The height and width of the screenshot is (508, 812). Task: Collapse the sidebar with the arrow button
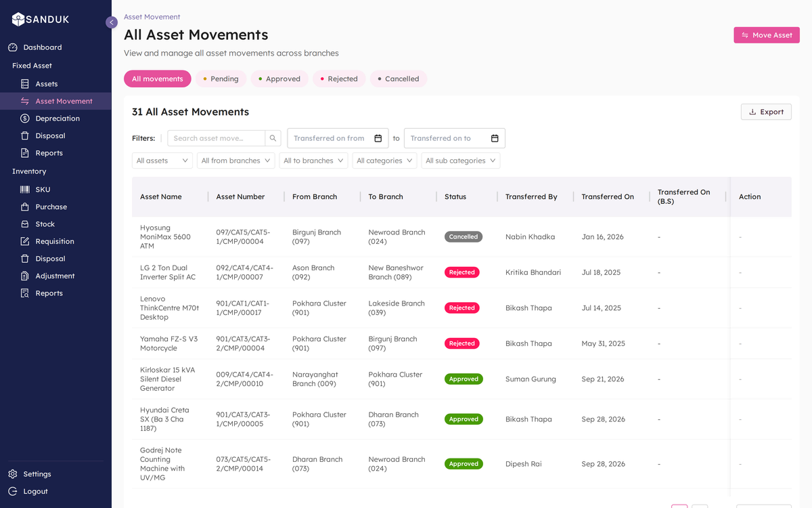(112, 22)
